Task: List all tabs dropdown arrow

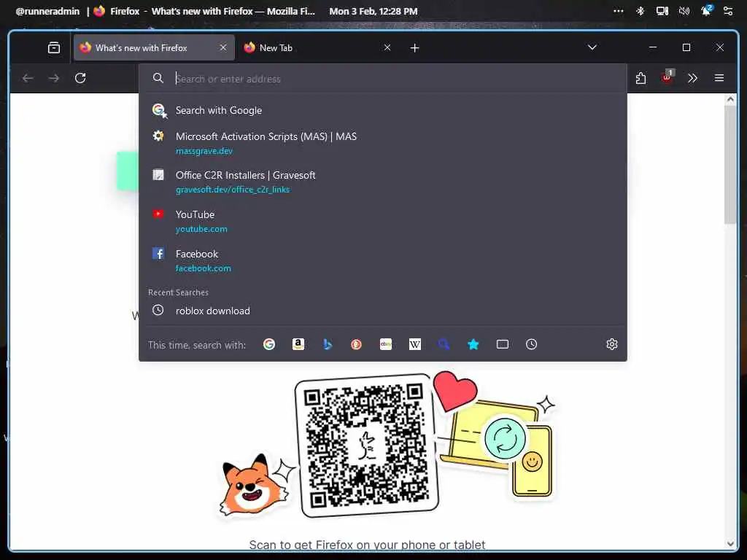Action: [x=592, y=47]
